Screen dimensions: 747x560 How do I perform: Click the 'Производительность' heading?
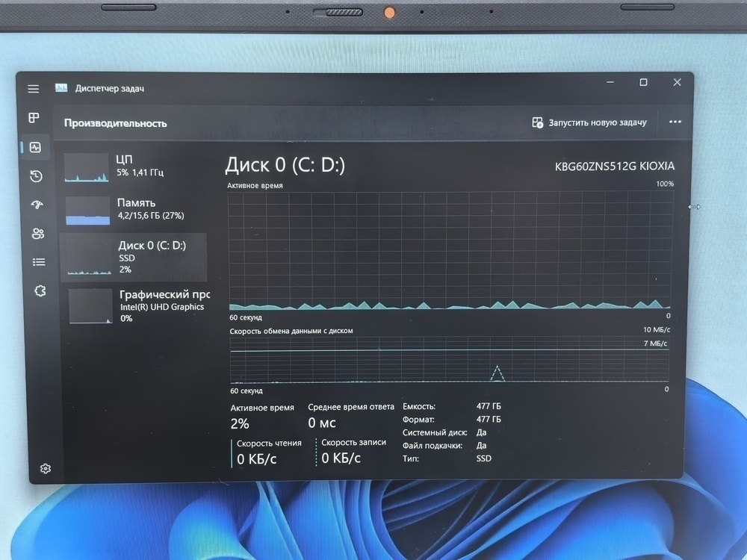tap(116, 123)
